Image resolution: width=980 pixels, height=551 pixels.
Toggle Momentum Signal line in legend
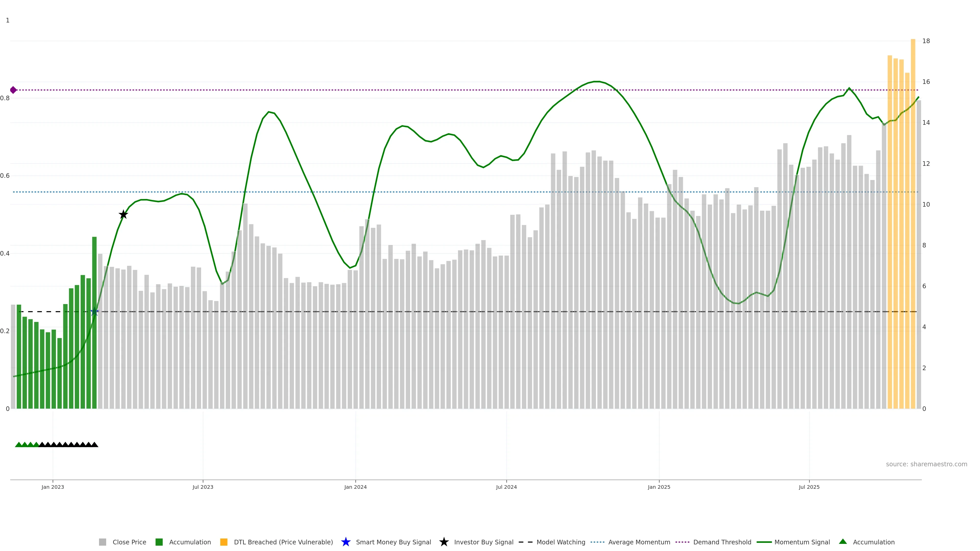tap(802, 542)
